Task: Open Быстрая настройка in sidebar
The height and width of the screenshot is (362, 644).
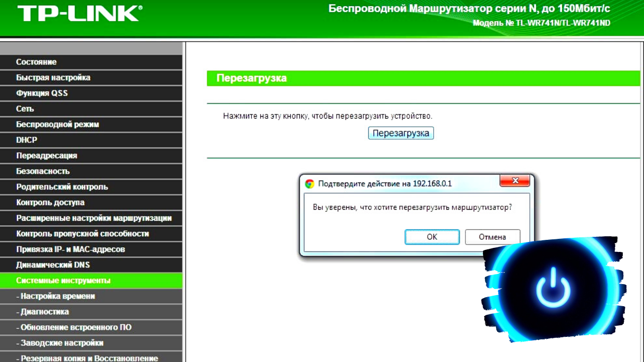Action: 91,77
